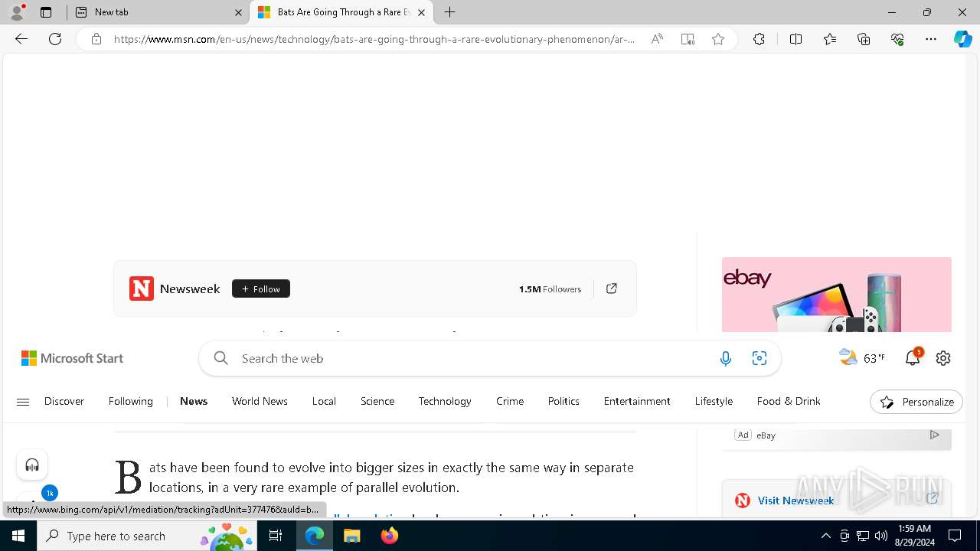This screenshot has width=980, height=551.
Task: Go to Discover section
Action: (x=64, y=401)
